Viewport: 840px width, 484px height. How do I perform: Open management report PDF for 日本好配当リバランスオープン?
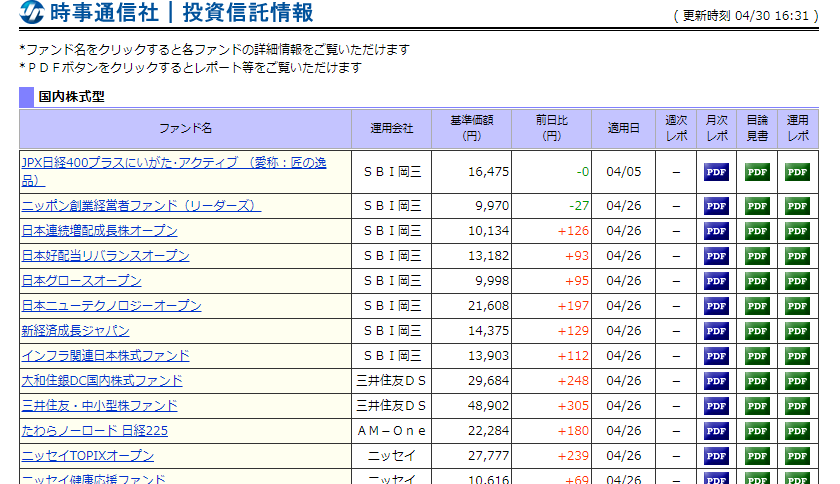(x=797, y=256)
